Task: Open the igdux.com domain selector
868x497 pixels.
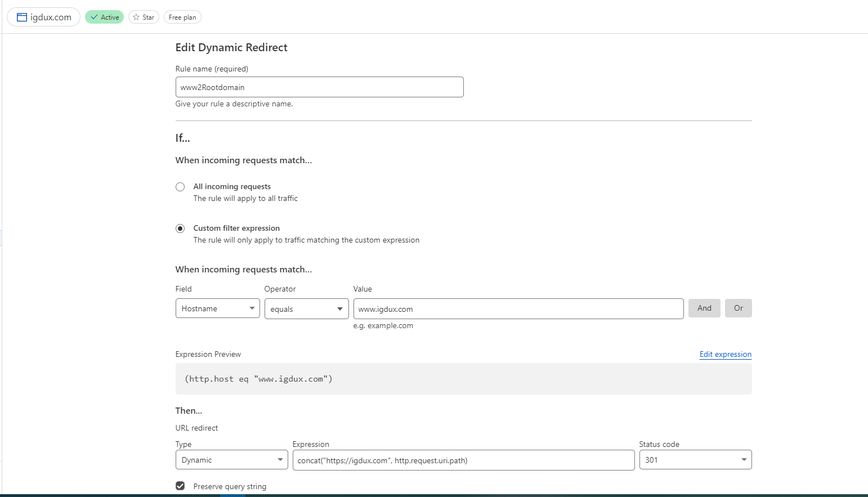Action: pos(50,17)
